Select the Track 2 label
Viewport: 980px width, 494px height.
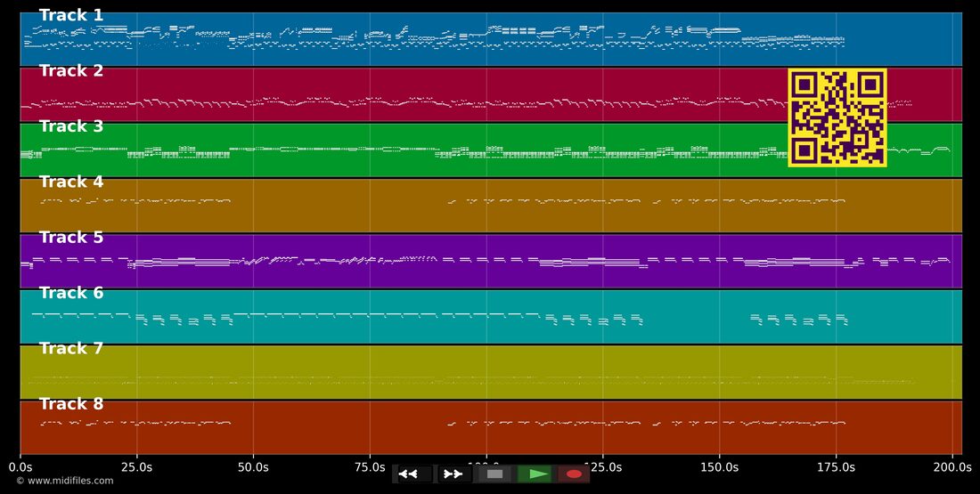click(x=71, y=71)
